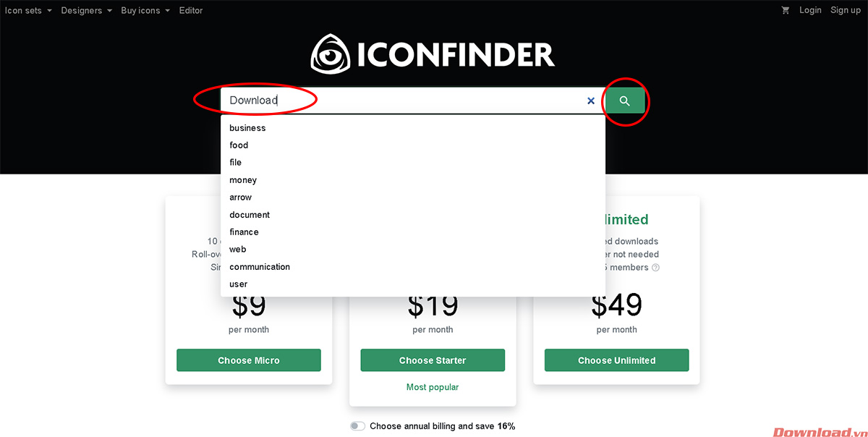Open the shopping cart
Image resolution: width=868 pixels, height=437 pixels.
(x=786, y=10)
